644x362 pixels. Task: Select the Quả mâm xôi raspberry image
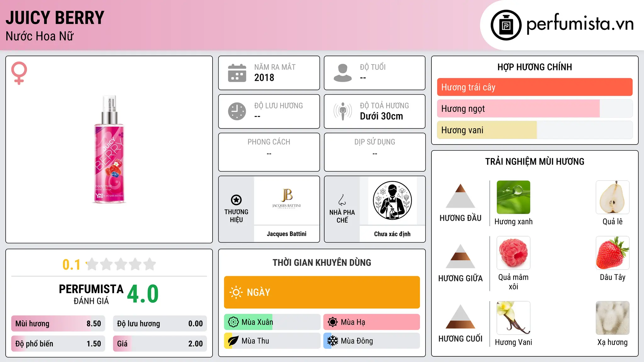[514, 253]
